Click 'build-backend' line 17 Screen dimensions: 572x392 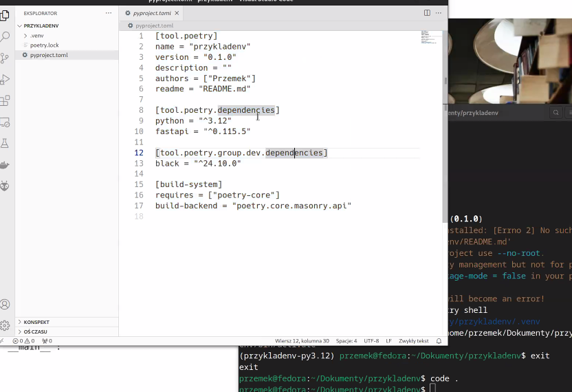253,206
